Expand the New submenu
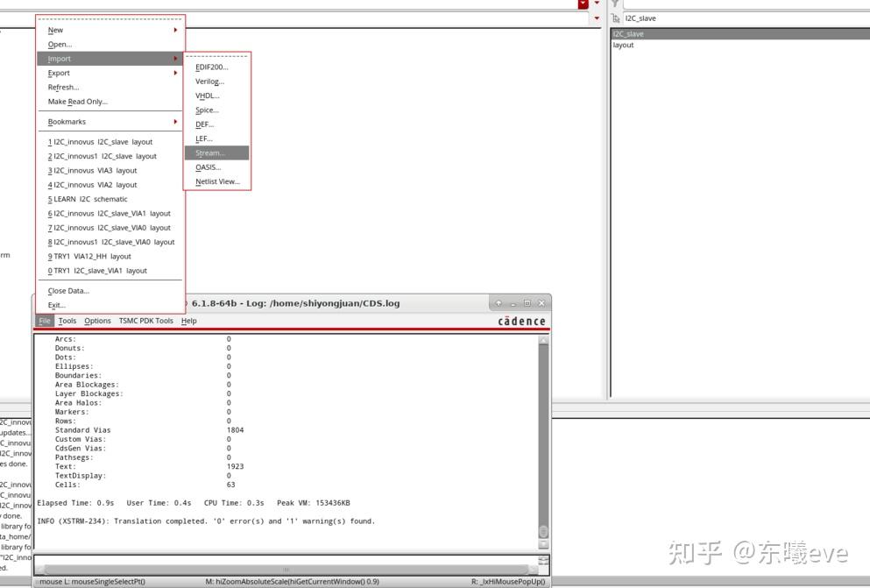The height and width of the screenshot is (588, 870). click(55, 29)
